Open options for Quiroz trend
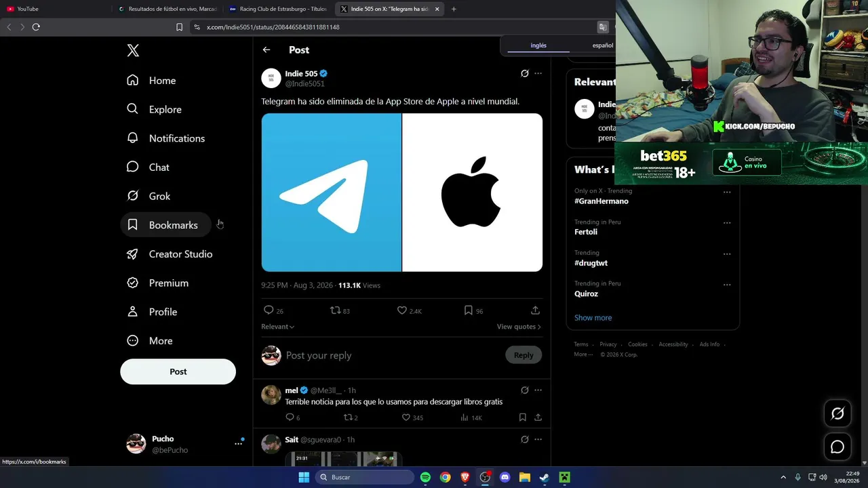 727,285
